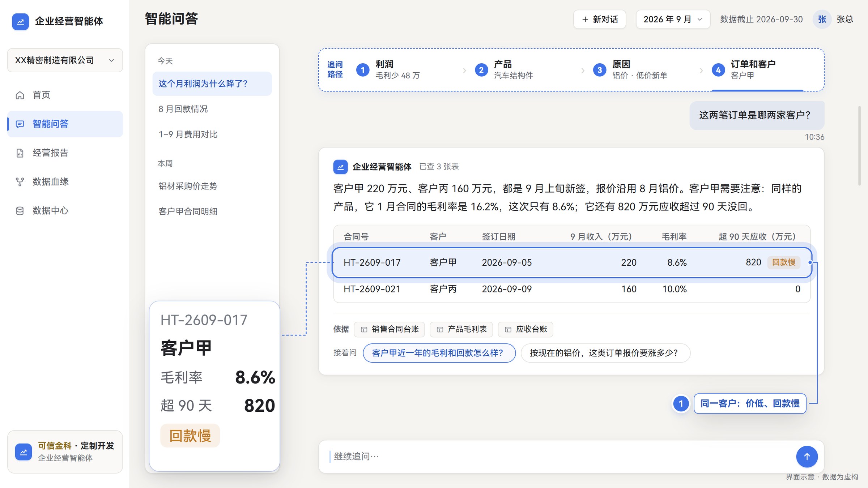Screen dimensions: 868x488
Task: Click the 经营报告 document icon
Action: 20,153
